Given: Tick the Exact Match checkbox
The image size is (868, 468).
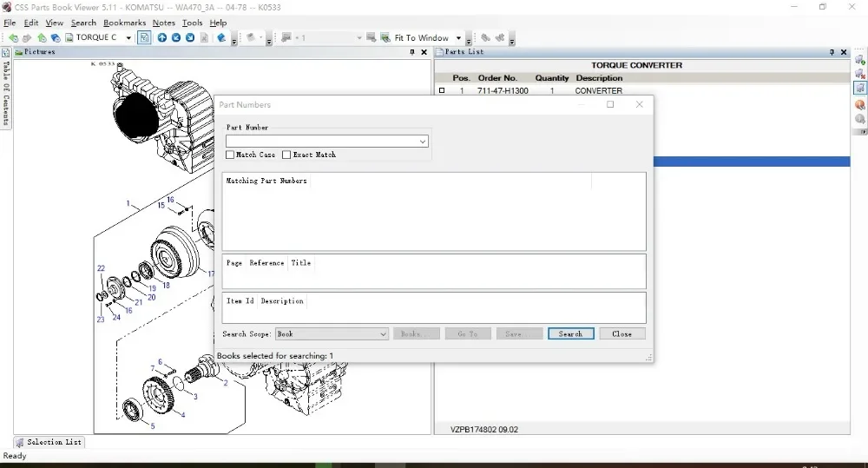Looking at the screenshot, I should [286, 155].
